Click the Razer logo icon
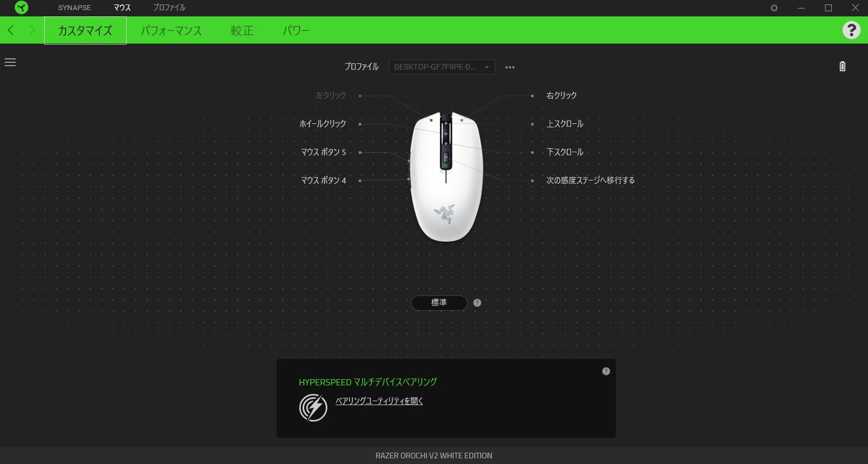This screenshot has height=464, width=868. click(21, 8)
